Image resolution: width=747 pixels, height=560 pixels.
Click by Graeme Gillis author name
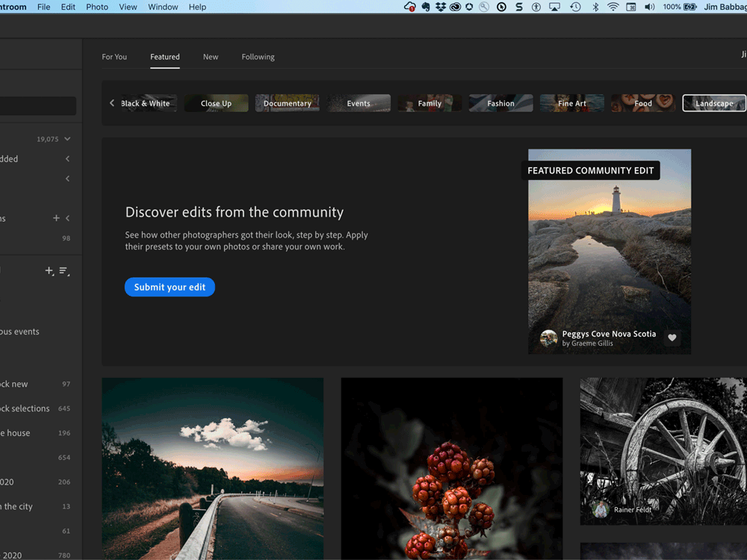click(587, 343)
